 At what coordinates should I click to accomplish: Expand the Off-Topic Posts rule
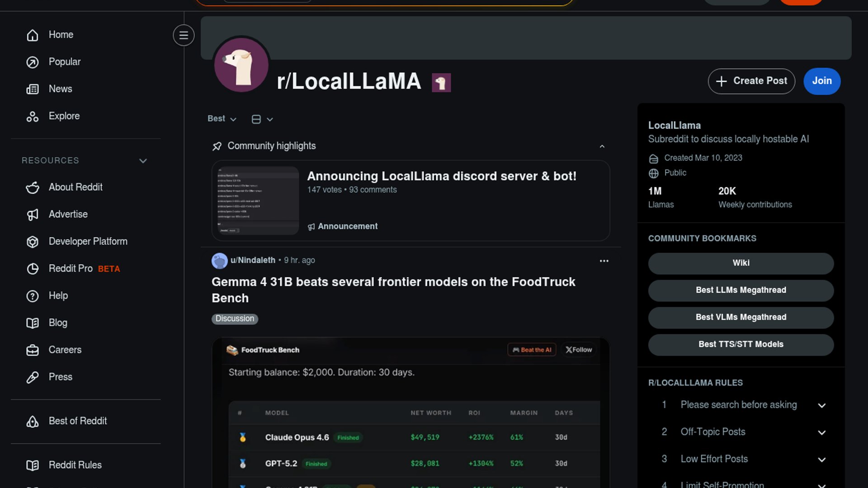pos(821,432)
